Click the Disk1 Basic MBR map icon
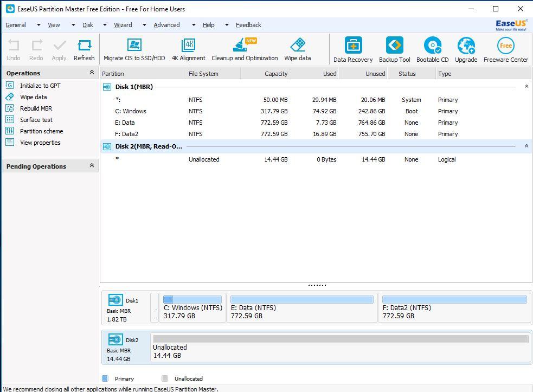This screenshot has width=533, height=392. click(x=115, y=300)
